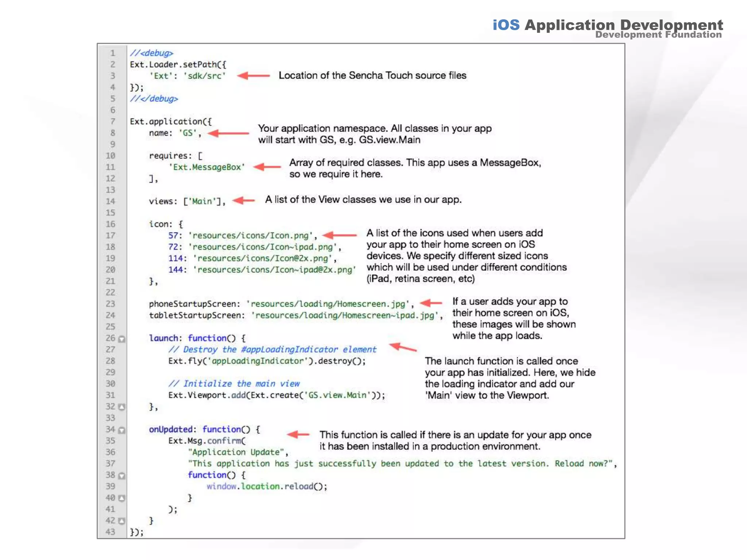
Task: Click the fold end marker at line 32
Action: 122,407
